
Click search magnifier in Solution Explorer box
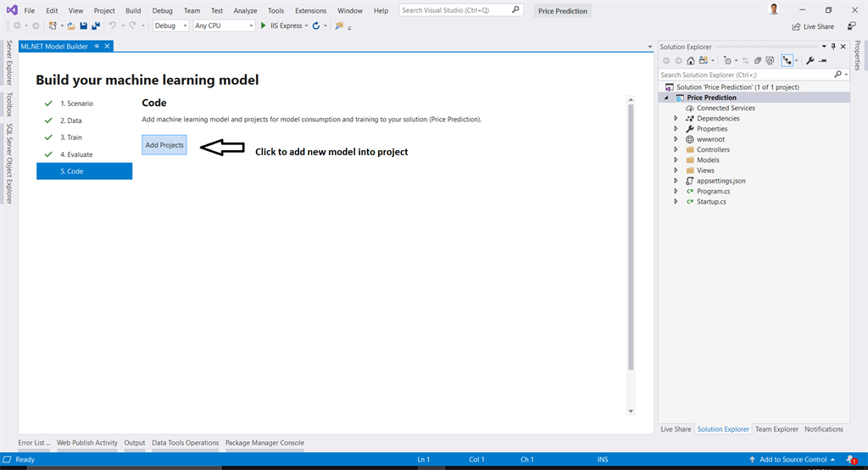pos(837,75)
